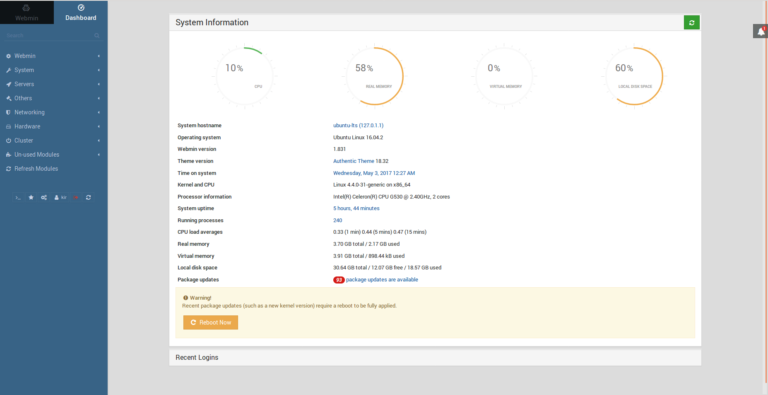Click the Others tools icon
Image resolution: width=768 pixels, height=395 pixels.
tap(8, 98)
